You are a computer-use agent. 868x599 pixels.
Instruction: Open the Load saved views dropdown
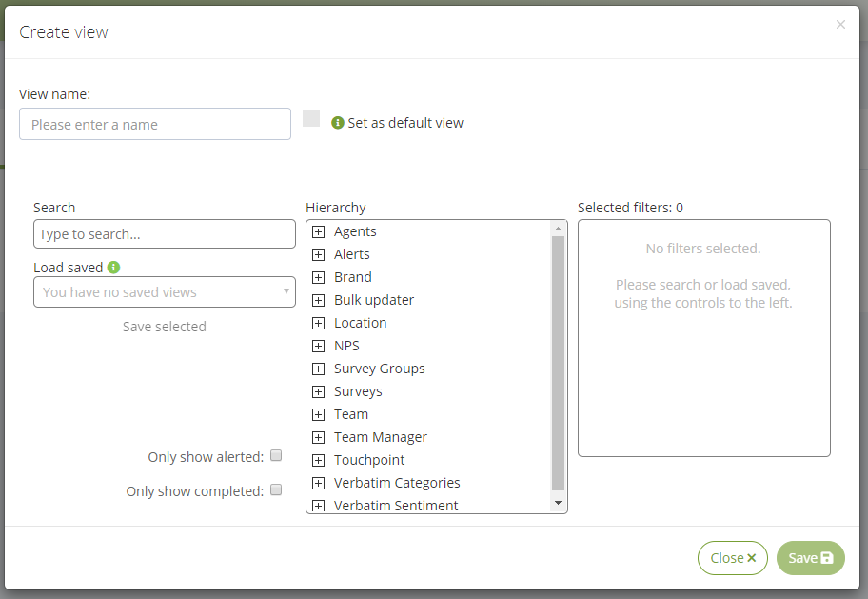tap(165, 292)
